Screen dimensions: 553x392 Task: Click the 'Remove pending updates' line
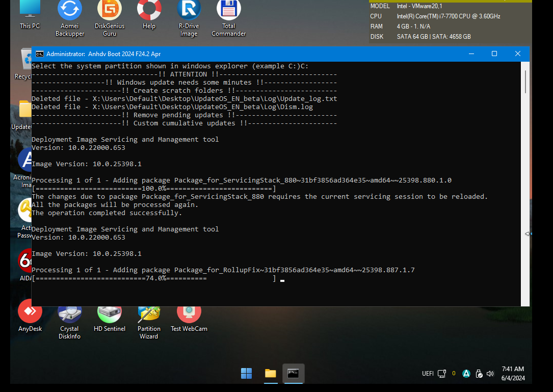point(185,115)
